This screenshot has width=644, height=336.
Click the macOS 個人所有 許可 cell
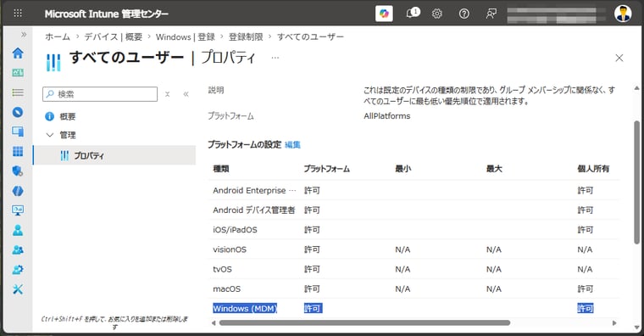coord(585,289)
